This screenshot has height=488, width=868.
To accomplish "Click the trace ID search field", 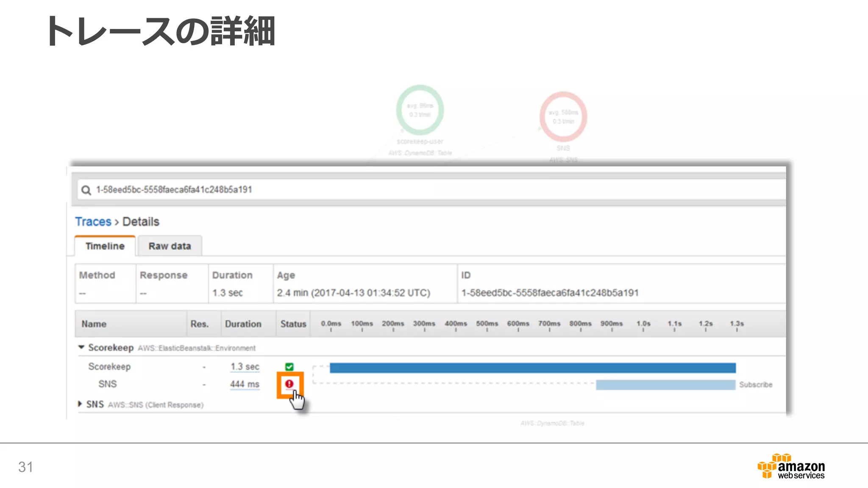I will click(432, 190).
